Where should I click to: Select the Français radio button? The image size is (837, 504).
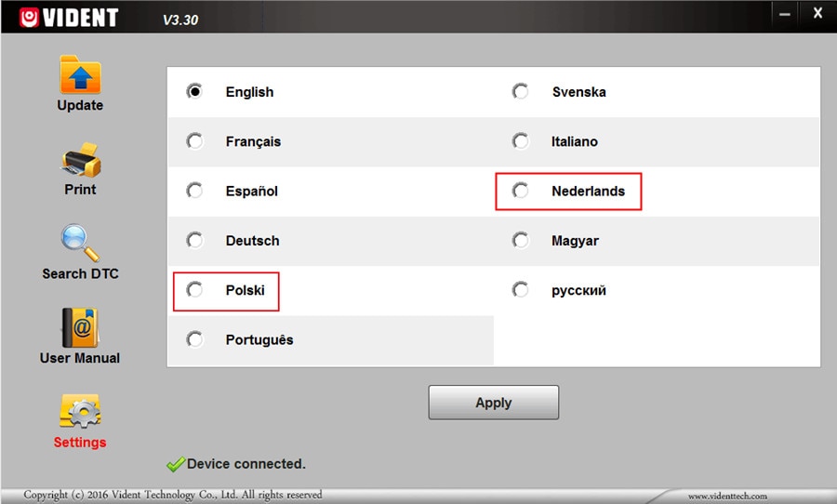click(194, 141)
